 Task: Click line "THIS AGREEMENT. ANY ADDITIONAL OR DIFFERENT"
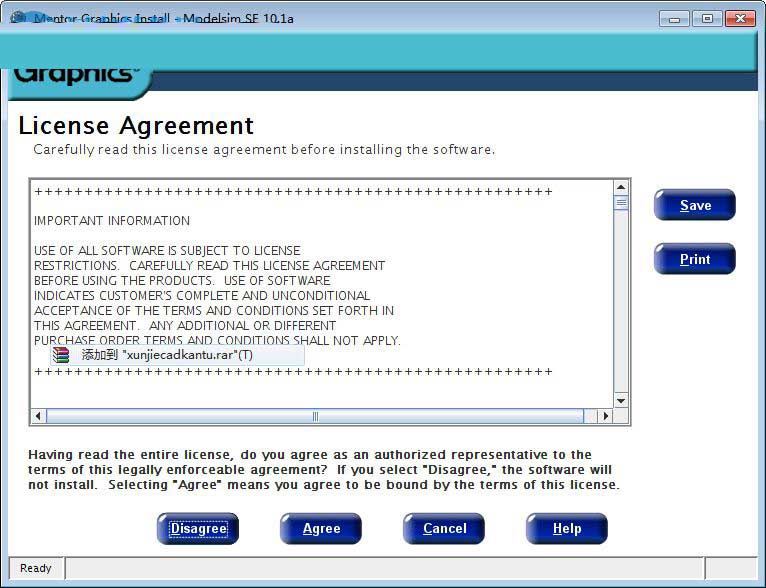click(185, 326)
